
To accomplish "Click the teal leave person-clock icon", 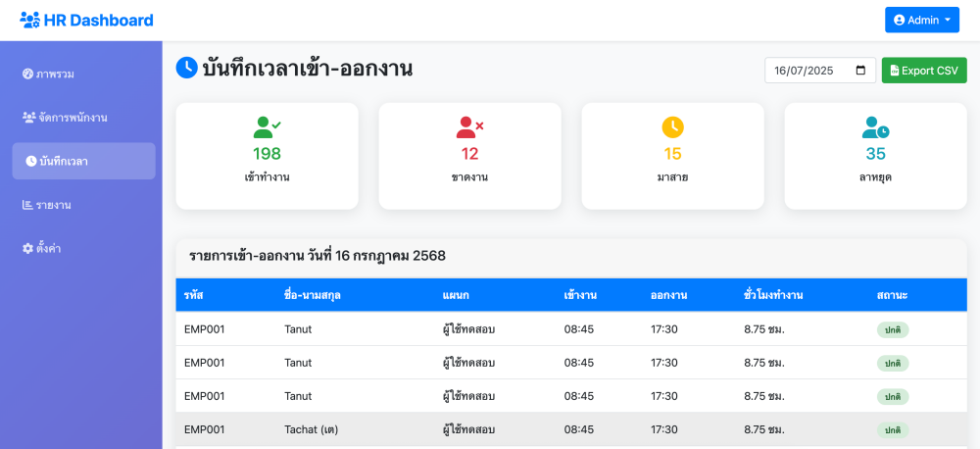I will click(875, 127).
